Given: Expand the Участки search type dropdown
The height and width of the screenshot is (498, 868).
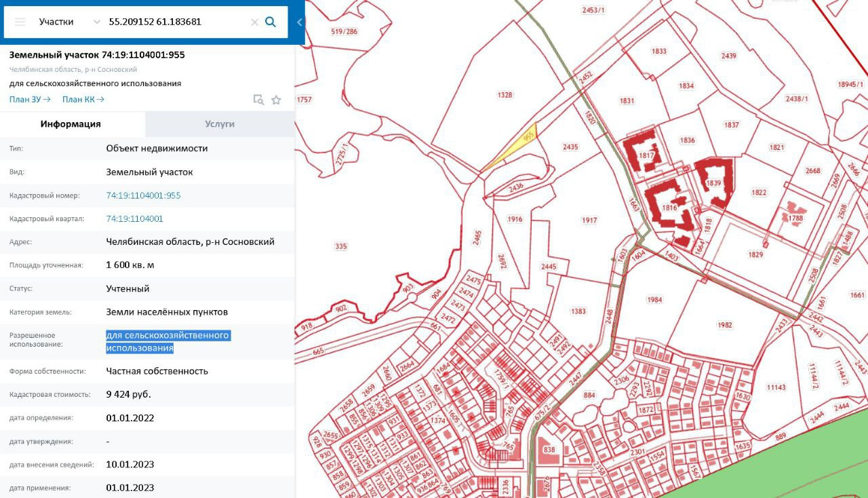Looking at the screenshot, I should tap(96, 22).
